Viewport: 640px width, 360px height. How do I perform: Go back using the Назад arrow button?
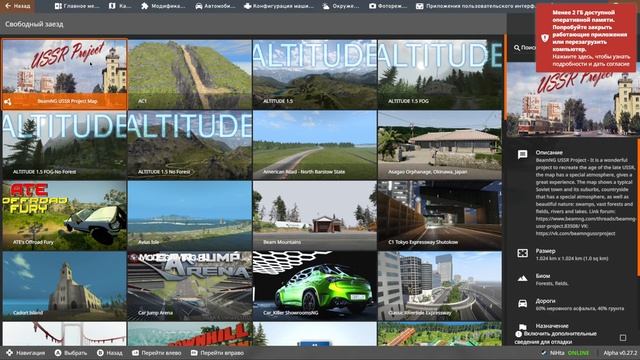(x=17, y=6)
